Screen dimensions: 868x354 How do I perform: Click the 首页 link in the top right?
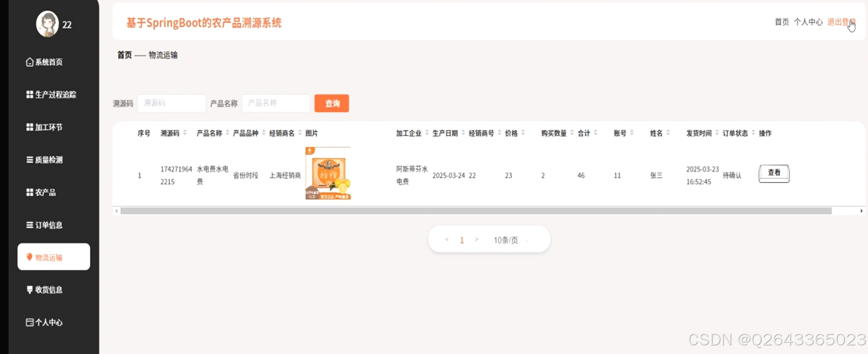[781, 22]
